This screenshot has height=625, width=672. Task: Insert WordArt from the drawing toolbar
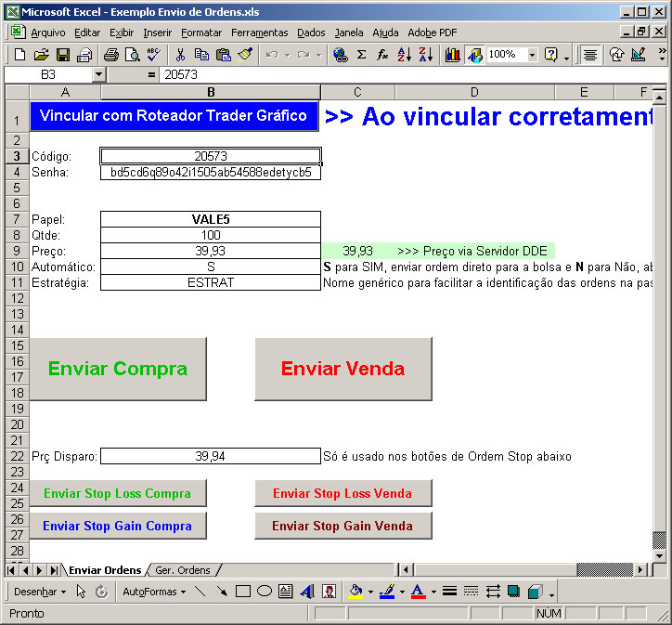pyautogui.click(x=307, y=592)
